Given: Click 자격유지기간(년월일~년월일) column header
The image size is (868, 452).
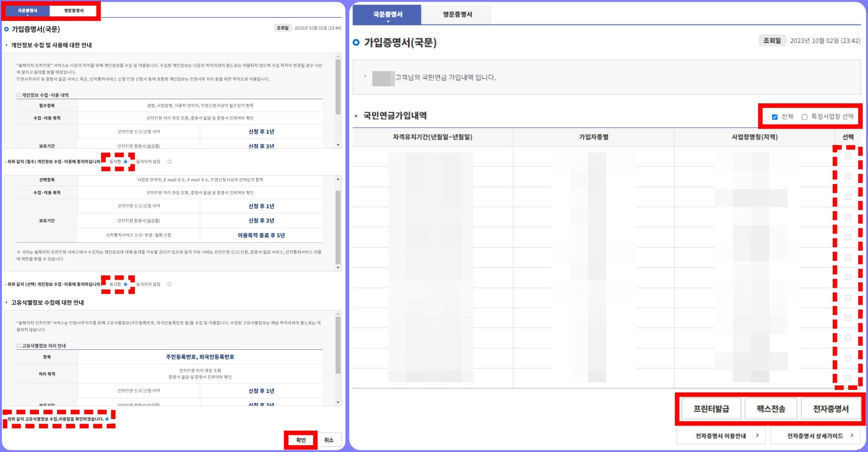Looking at the screenshot, I should [x=432, y=137].
